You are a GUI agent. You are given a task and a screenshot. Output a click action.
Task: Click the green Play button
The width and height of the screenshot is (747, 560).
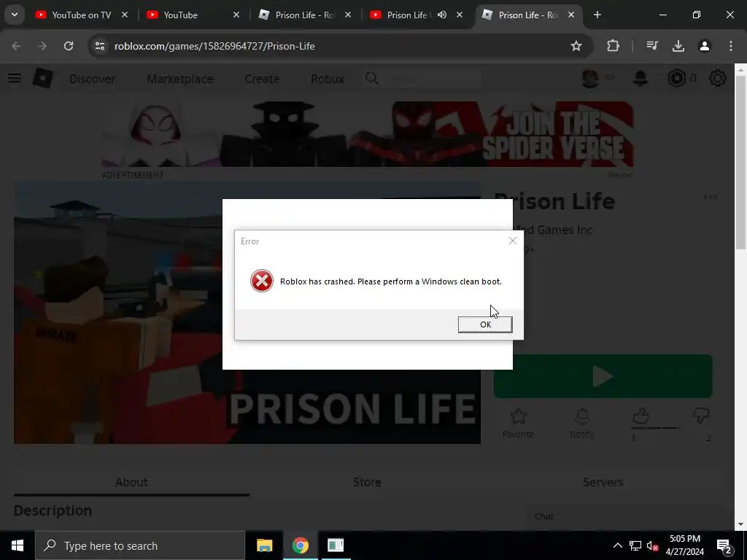[603, 376]
